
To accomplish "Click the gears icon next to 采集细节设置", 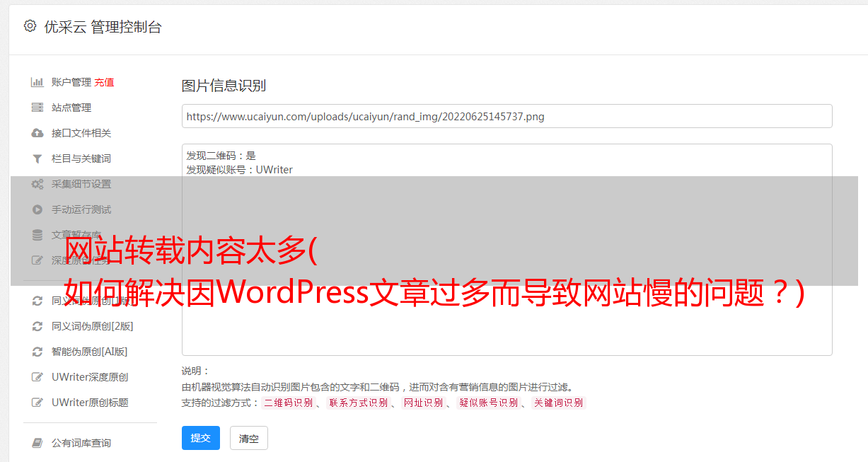I will click(37, 184).
